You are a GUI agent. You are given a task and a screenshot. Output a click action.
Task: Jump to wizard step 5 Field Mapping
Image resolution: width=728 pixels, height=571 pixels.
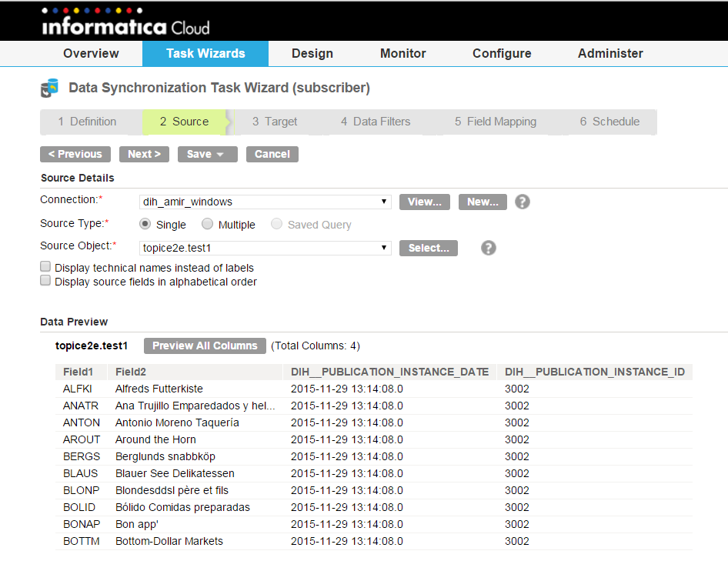click(496, 122)
